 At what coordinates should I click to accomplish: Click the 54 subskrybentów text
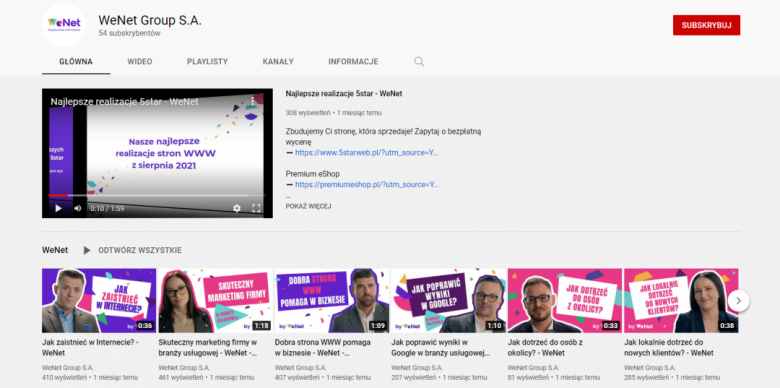coord(129,34)
